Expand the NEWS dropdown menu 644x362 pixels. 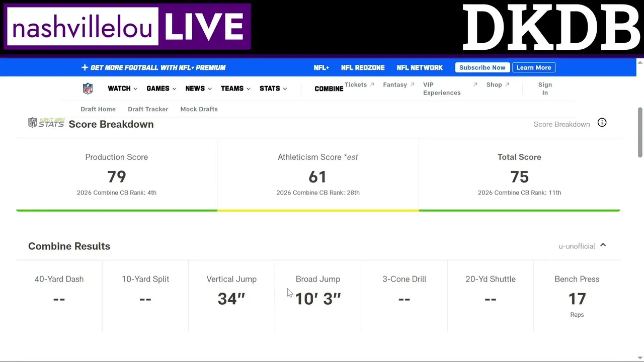(x=198, y=88)
